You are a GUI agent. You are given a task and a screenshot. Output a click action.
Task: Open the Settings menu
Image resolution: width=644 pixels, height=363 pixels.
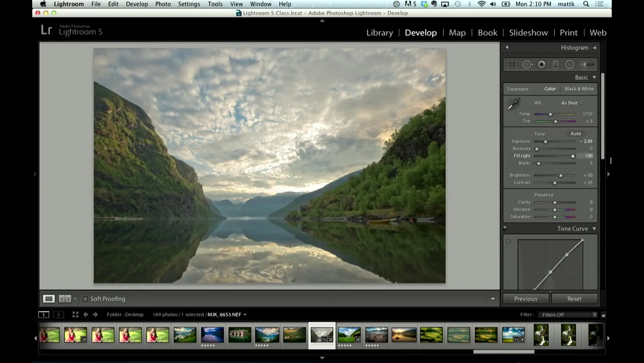(189, 4)
